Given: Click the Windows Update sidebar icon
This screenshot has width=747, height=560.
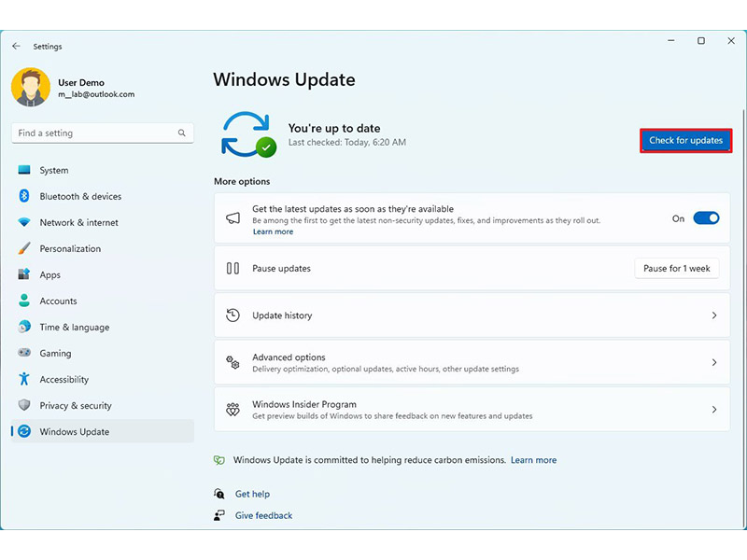Looking at the screenshot, I should coord(24,431).
